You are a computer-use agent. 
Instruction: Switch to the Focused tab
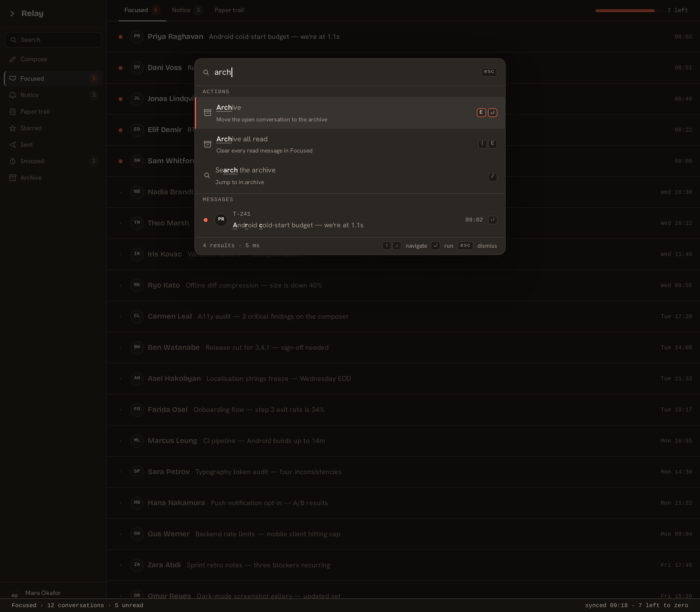coord(142,10)
